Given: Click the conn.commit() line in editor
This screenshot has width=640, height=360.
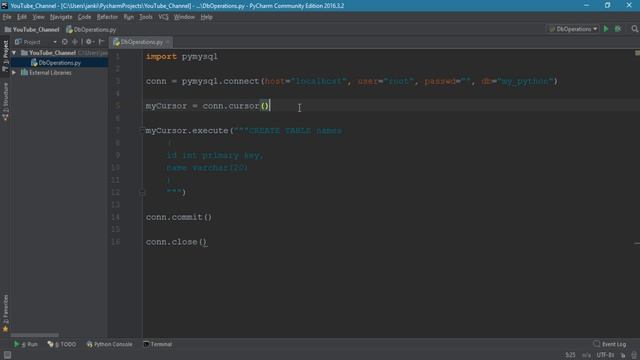Looking at the screenshot, I should point(179,217).
